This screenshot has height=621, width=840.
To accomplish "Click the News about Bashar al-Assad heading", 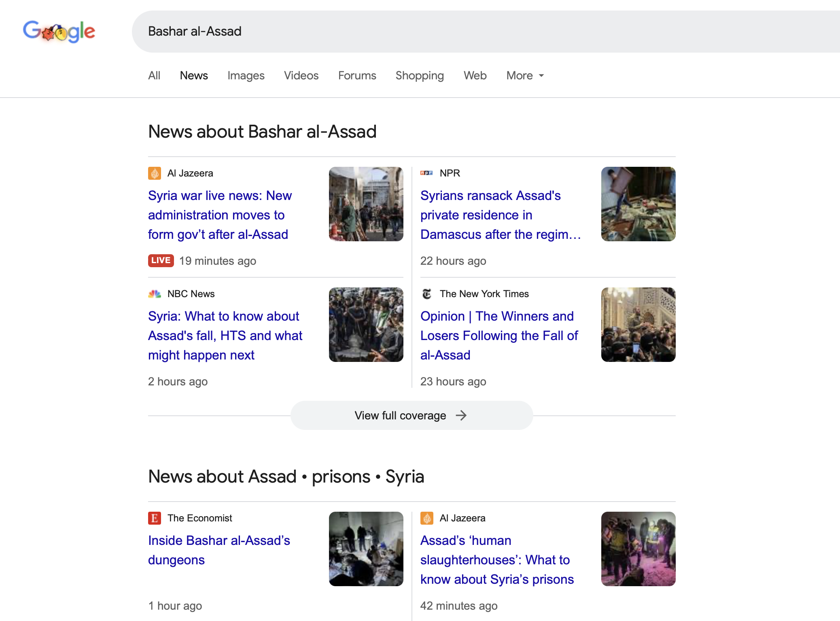I will [262, 132].
